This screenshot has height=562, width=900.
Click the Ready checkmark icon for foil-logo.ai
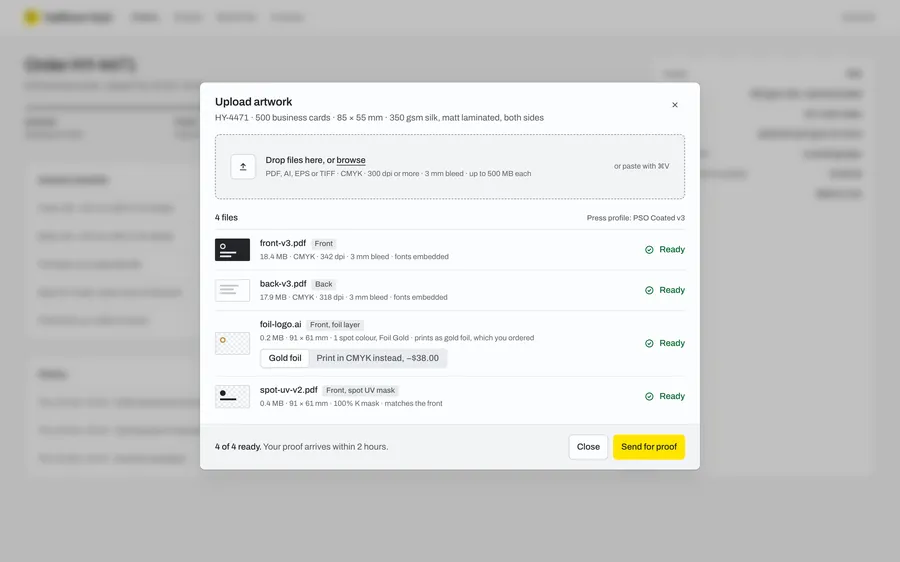click(649, 343)
